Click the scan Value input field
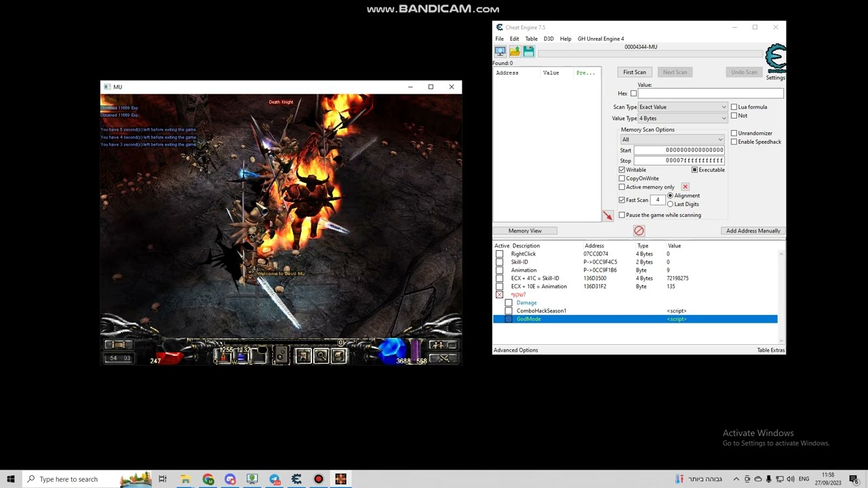Viewport: 868px width, 488px height. tap(710, 94)
